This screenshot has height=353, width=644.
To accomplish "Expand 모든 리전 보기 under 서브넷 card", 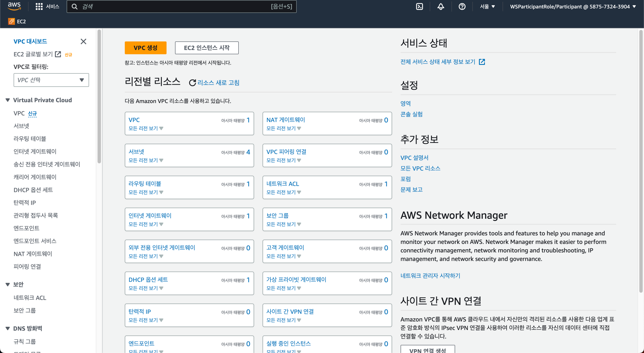I will 146,160.
